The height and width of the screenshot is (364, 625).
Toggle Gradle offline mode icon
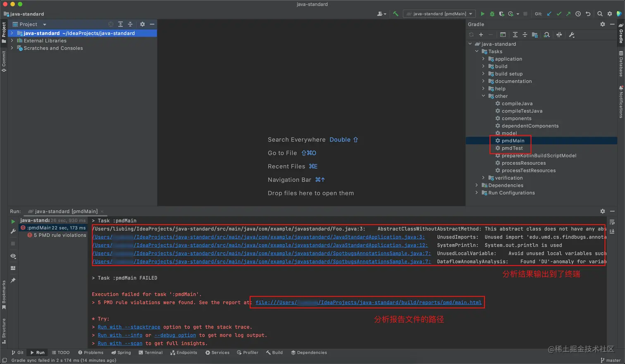tap(559, 35)
